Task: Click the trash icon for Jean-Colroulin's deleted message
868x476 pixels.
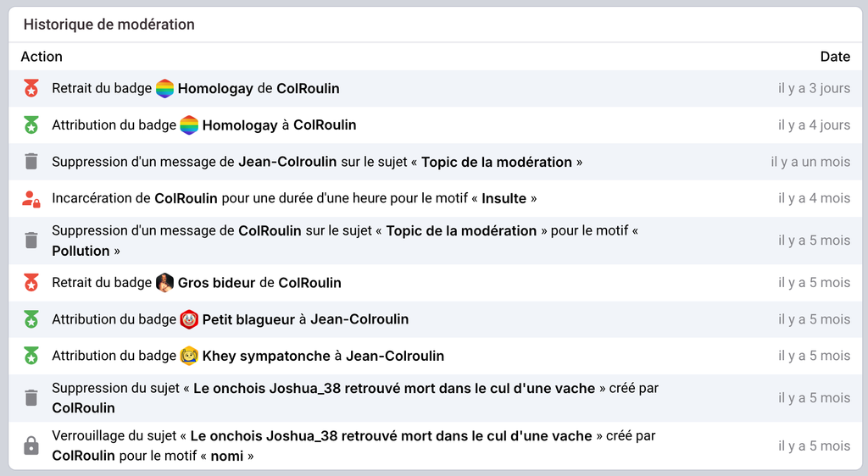Action: (x=31, y=162)
